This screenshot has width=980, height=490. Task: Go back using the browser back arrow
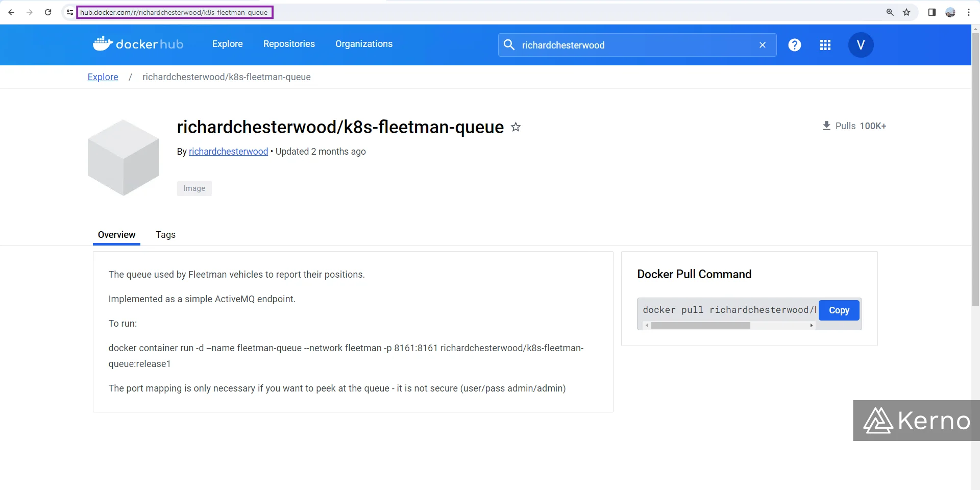click(x=11, y=12)
